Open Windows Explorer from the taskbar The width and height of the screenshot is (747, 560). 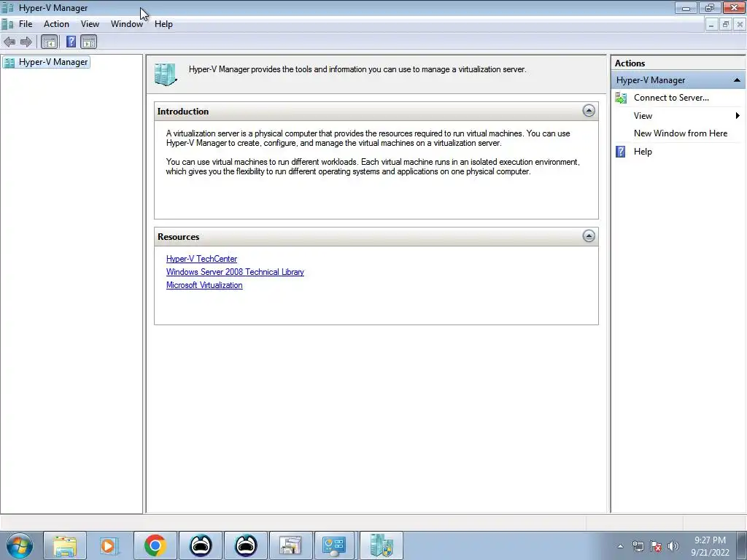click(x=65, y=545)
